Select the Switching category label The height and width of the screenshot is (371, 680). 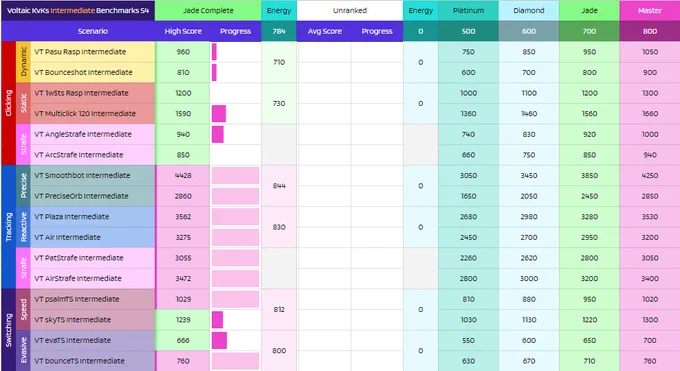click(x=8, y=330)
